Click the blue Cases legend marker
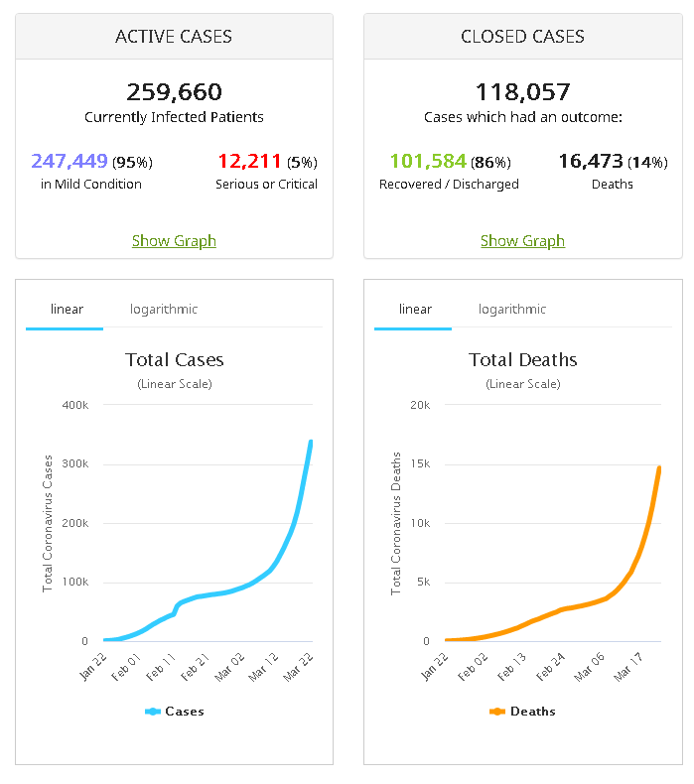694x784 pixels. click(153, 712)
